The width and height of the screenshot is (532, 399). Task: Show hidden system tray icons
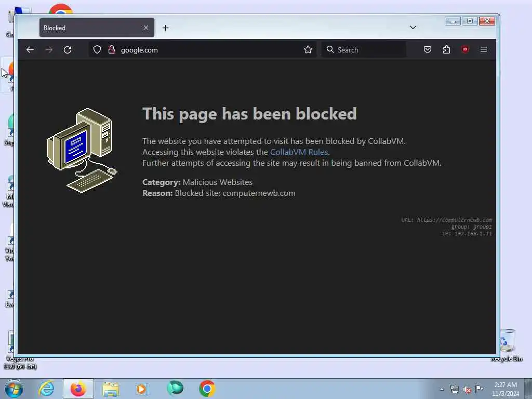pos(442,390)
